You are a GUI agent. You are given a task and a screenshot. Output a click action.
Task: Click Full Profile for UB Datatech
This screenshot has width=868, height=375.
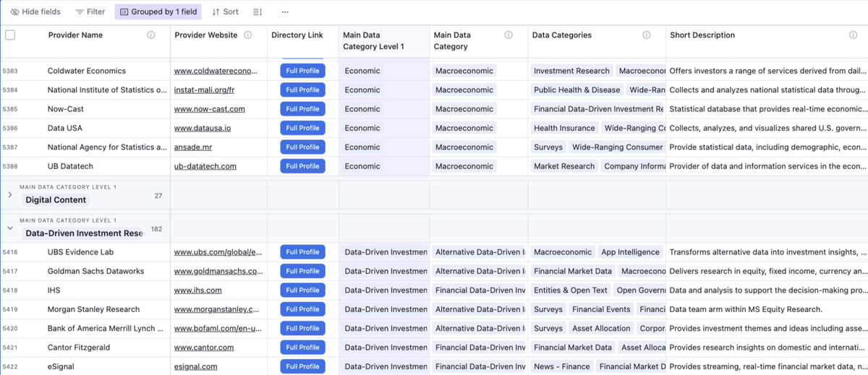click(302, 165)
